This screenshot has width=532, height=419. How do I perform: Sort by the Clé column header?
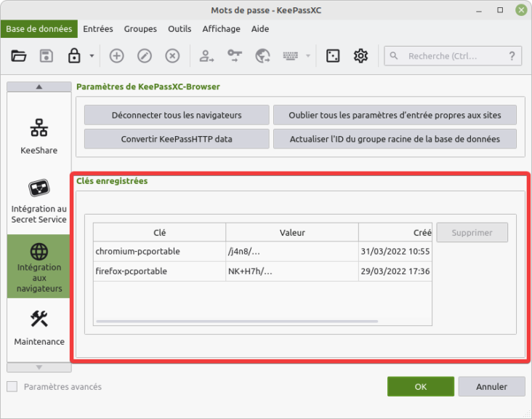pyautogui.click(x=159, y=233)
